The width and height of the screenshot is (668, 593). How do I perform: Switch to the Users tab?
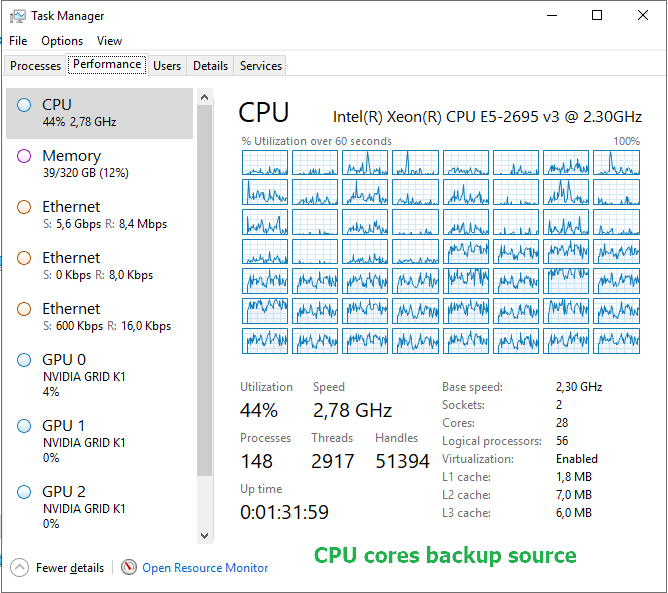[x=167, y=66]
